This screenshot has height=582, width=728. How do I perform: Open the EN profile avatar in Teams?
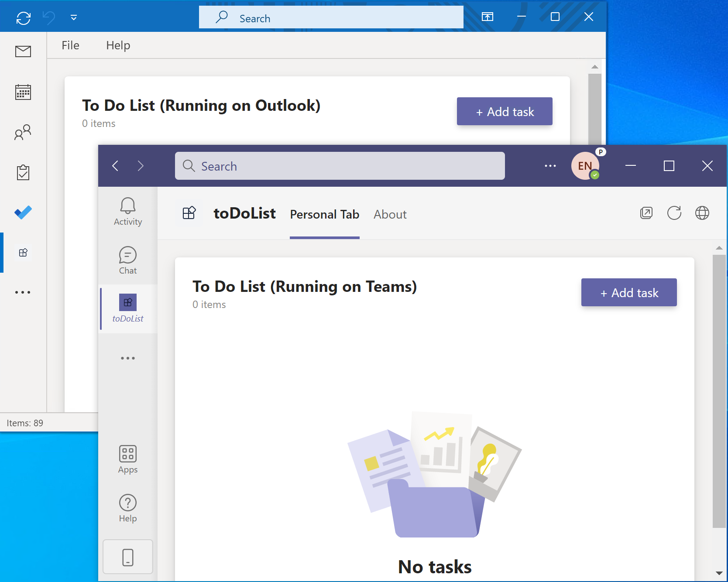585,166
